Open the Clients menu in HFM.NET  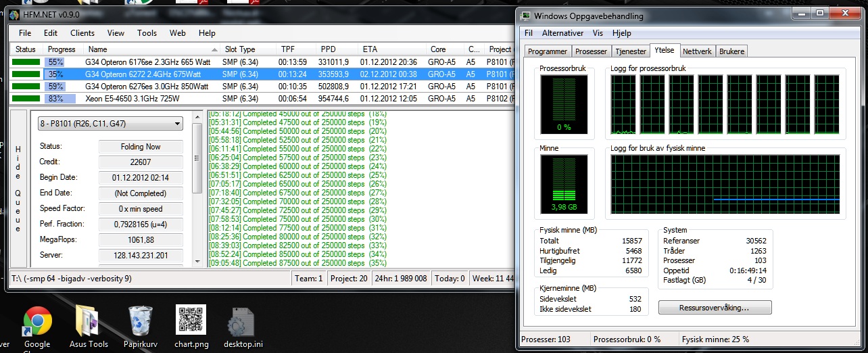[x=82, y=33]
